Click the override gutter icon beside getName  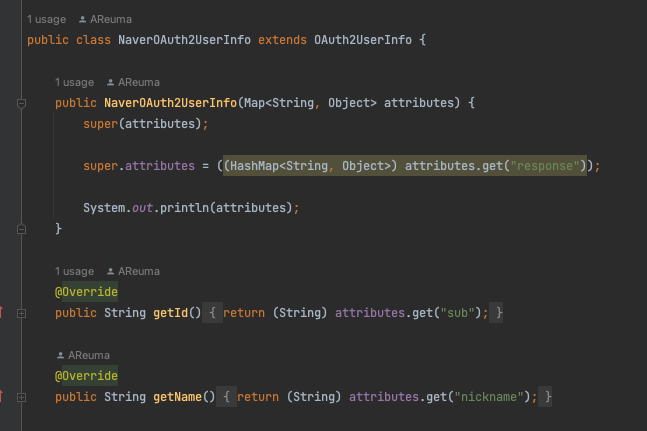point(3,397)
